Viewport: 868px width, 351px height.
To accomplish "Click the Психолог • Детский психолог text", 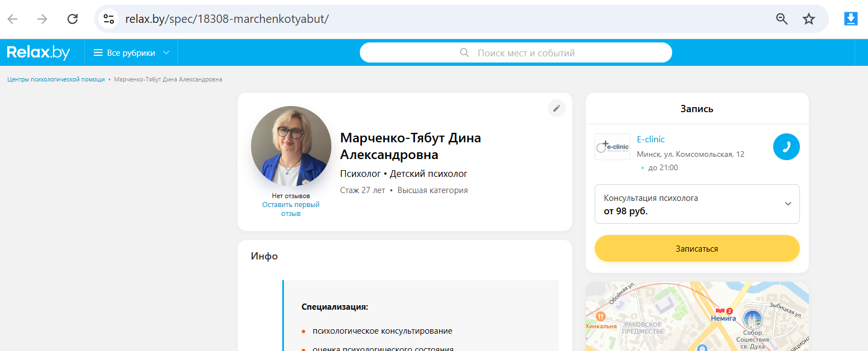I will [x=404, y=174].
